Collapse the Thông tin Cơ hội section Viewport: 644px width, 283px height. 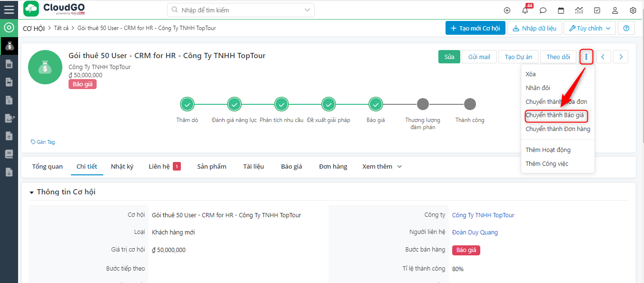(32, 192)
